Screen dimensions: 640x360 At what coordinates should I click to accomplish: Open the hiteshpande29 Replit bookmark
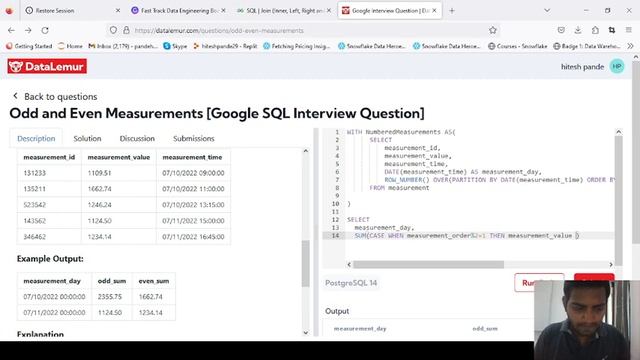point(225,46)
